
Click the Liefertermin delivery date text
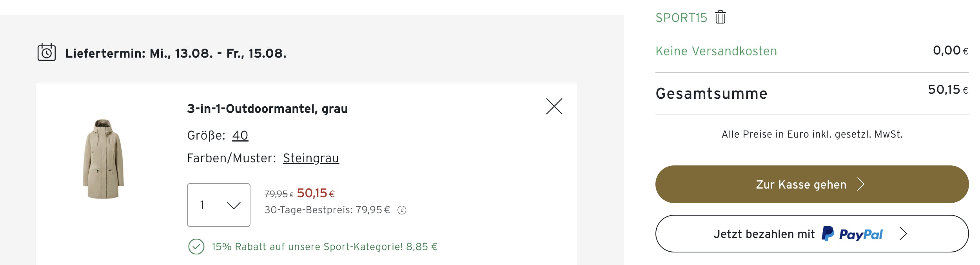176,53
